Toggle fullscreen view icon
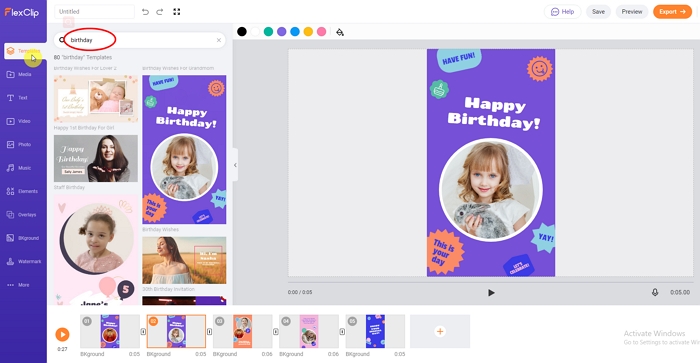Viewport: 700px width, 363px height. tap(177, 12)
